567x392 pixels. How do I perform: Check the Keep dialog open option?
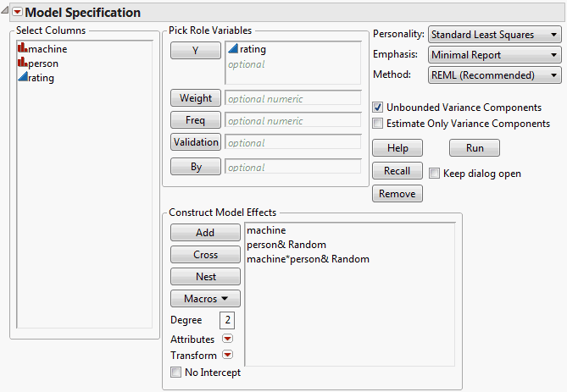(x=435, y=174)
